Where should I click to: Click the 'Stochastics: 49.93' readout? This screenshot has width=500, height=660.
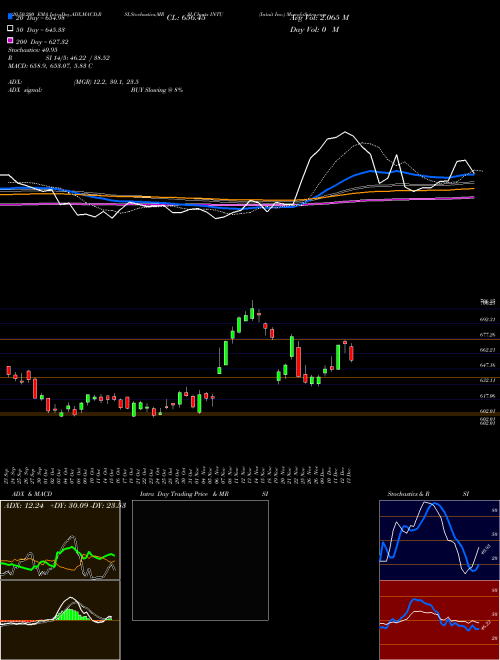pos(32,50)
